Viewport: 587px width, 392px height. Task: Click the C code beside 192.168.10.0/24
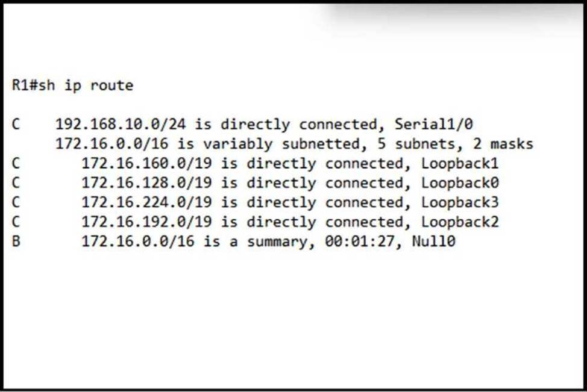pos(16,125)
